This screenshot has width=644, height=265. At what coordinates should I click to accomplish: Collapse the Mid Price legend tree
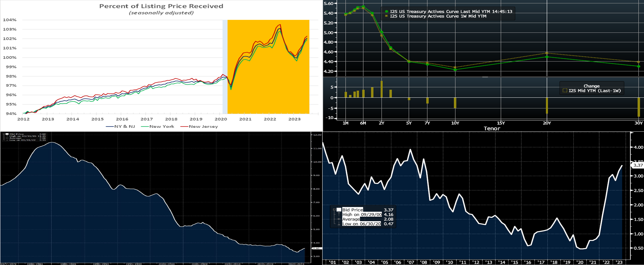click(x=4, y=134)
